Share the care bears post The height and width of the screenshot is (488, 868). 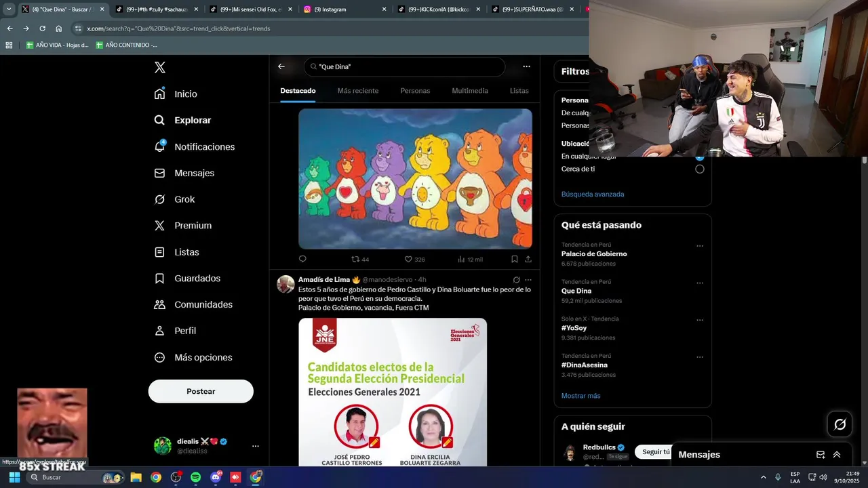[x=528, y=259]
